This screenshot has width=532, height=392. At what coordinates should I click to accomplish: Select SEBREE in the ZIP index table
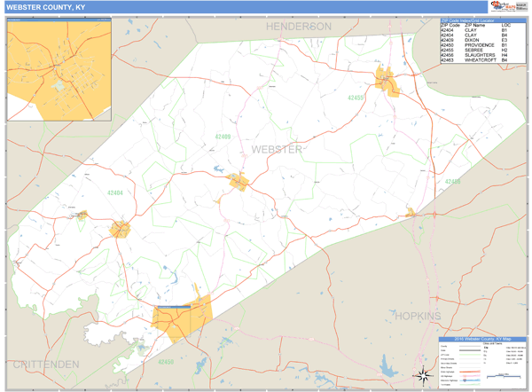coord(473,50)
